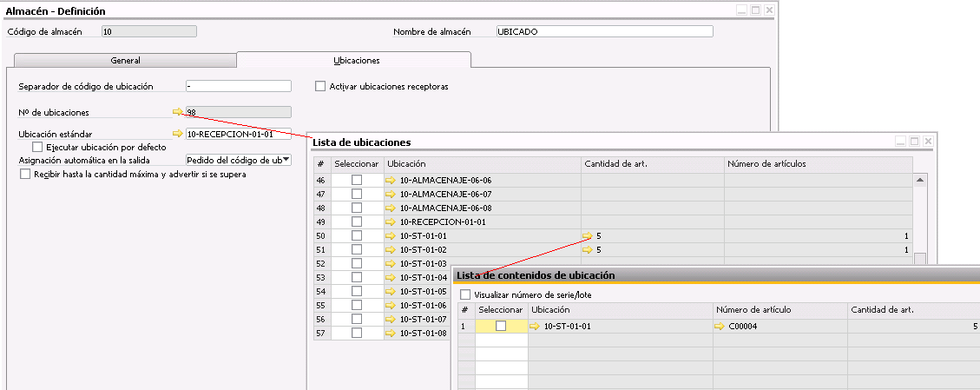The image size is (980, 390).
Task: Toggle Ejecutar ubicación por defecto checkbox
Action: [x=36, y=148]
